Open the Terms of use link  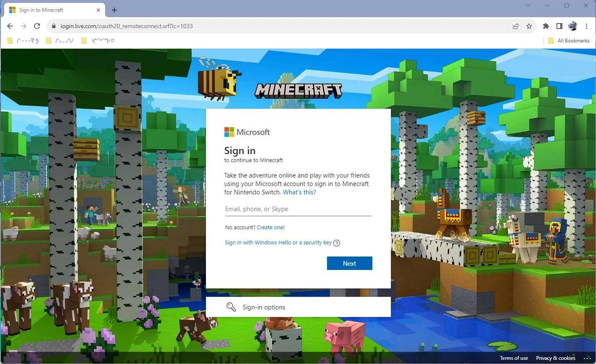click(514, 358)
